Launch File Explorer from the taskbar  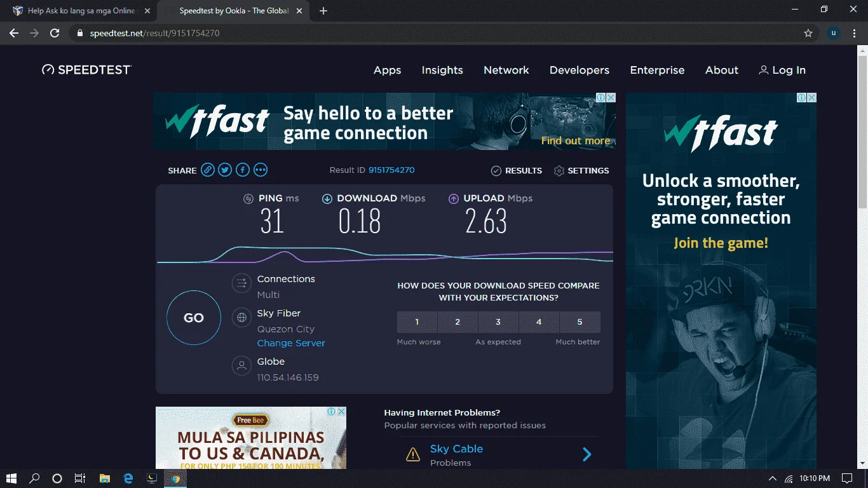105,478
